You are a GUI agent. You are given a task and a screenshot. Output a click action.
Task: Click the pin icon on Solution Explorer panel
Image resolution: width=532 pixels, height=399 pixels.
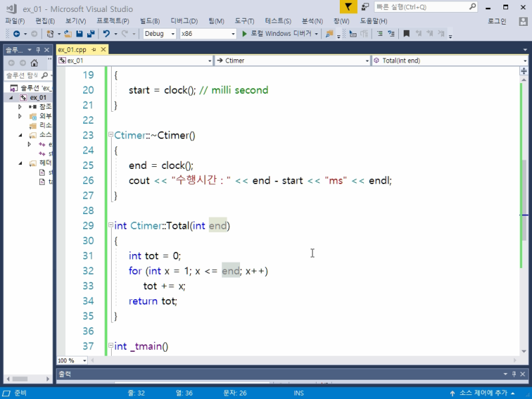pyautogui.click(x=38, y=50)
